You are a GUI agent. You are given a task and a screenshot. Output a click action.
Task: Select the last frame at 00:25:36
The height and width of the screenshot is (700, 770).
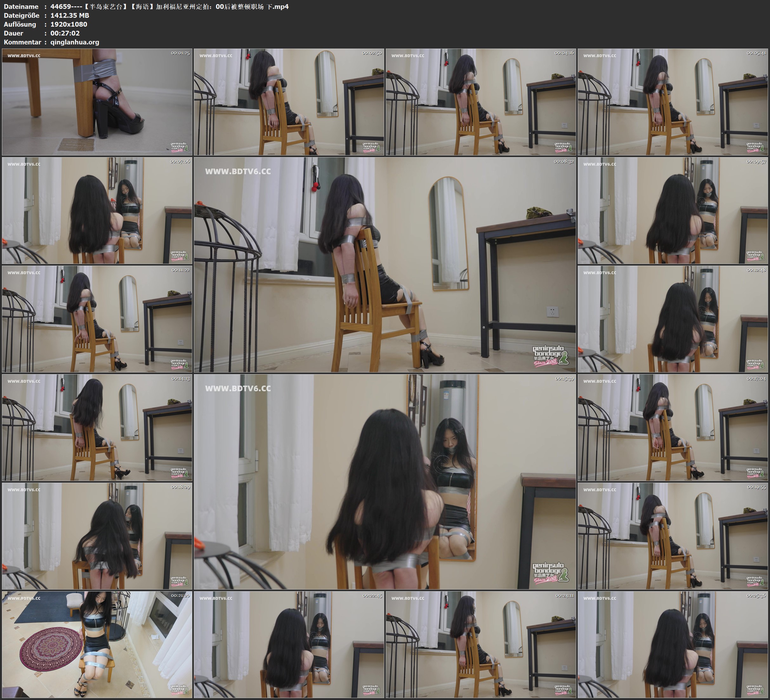[x=673, y=644]
